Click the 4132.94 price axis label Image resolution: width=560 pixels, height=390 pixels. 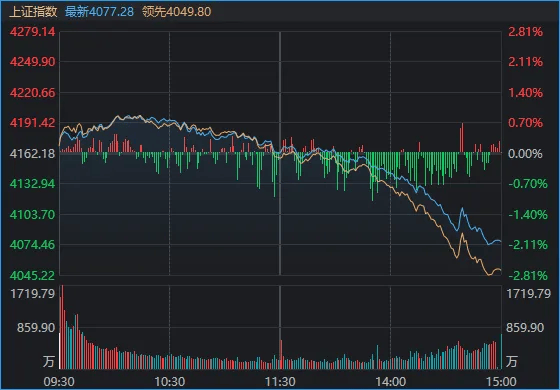click(33, 184)
